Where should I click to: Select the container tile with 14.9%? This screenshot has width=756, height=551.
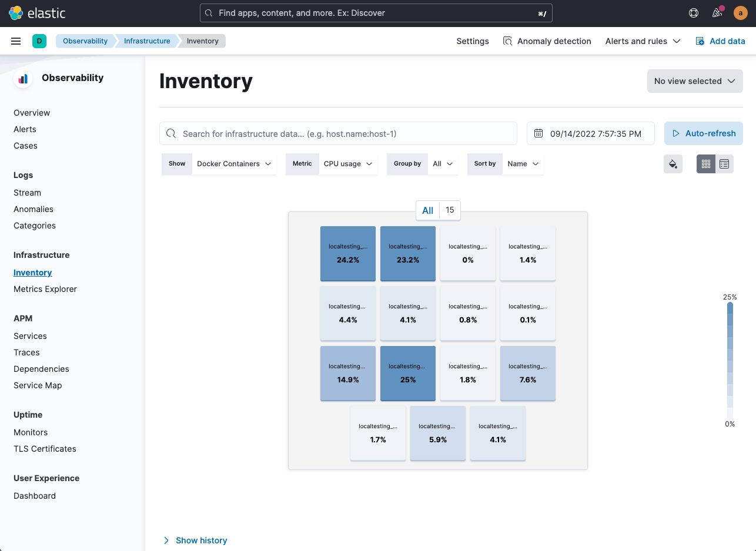[x=348, y=374]
